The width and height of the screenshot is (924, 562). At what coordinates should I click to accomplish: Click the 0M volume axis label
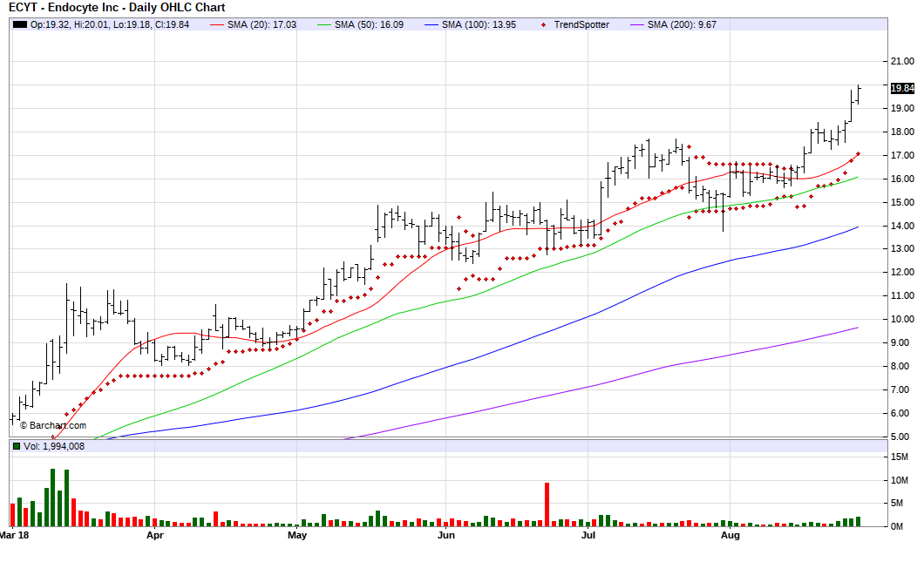point(897,526)
